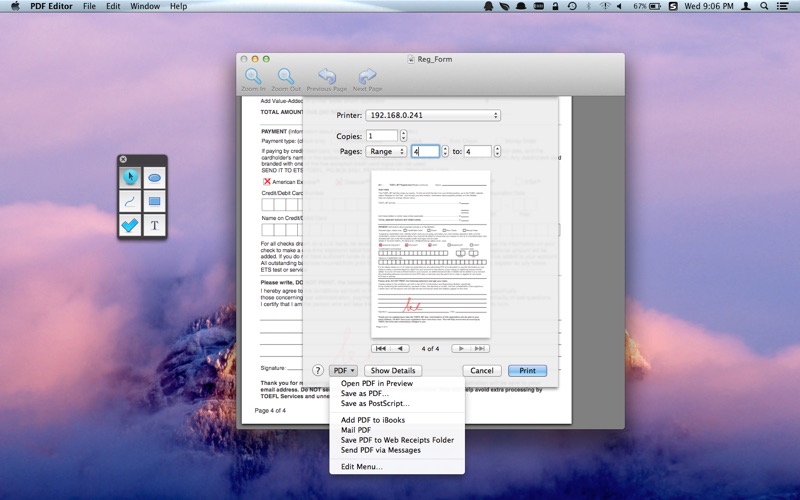Image resolution: width=800 pixels, height=500 pixels.
Task: Click the Cancel button
Action: (482, 370)
